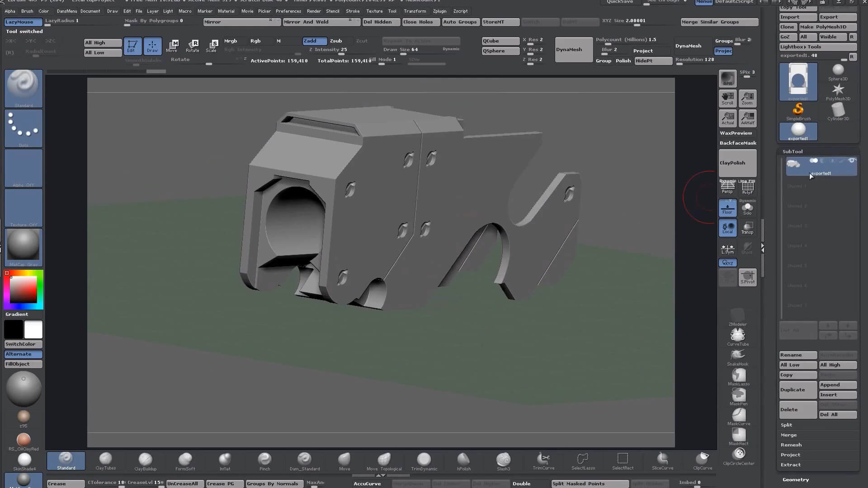Switch brush mode to Zsub
The height and width of the screenshot is (488, 868).
point(336,41)
